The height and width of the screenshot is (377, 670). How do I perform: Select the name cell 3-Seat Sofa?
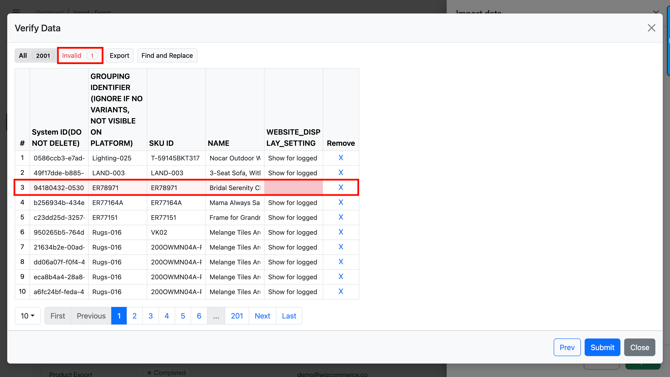click(x=235, y=173)
